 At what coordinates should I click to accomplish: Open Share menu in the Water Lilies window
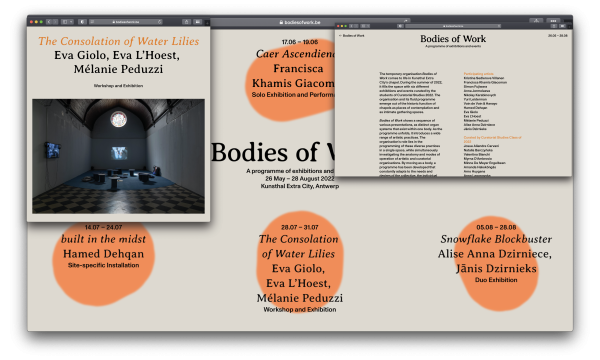[186, 22]
